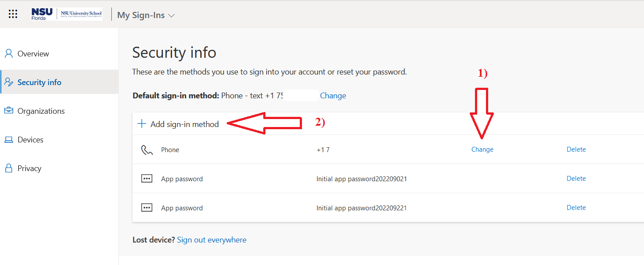The image size is (644, 265).
Task: Click the app launcher waffle icon
Action: click(13, 13)
